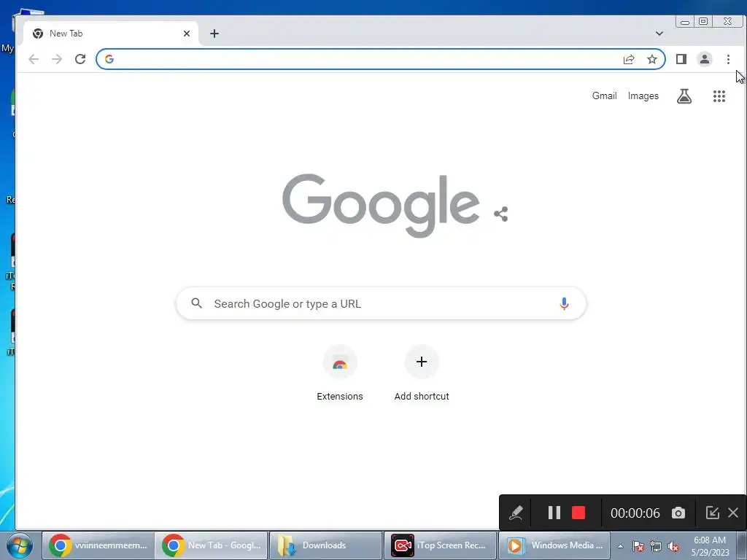Open the recorder pen annotation tool

pyautogui.click(x=516, y=513)
